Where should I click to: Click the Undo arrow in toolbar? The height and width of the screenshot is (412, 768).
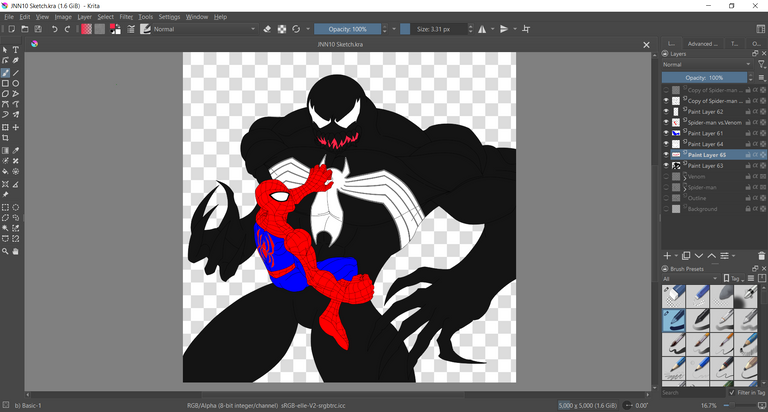(54, 29)
